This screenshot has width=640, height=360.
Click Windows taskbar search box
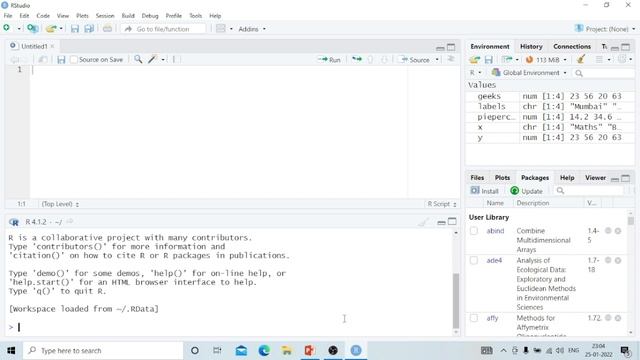(x=103, y=350)
